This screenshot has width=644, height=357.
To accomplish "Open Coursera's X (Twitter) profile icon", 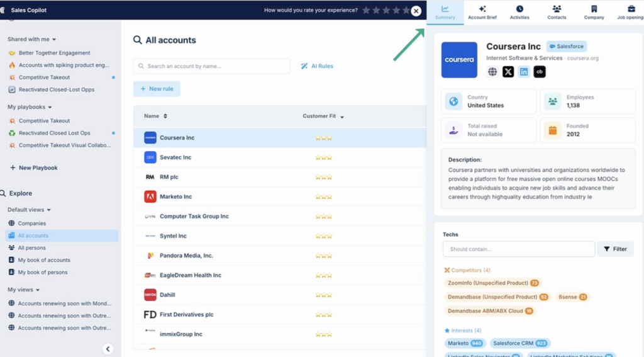I will click(x=508, y=72).
